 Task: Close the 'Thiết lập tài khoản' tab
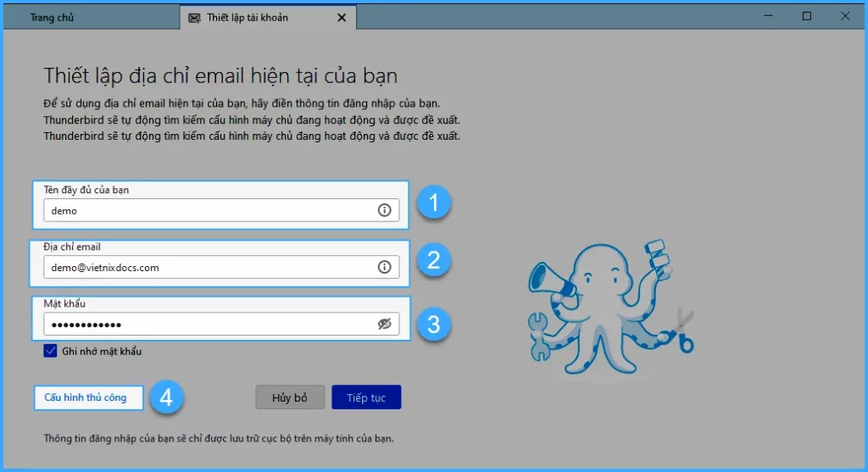(x=342, y=17)
